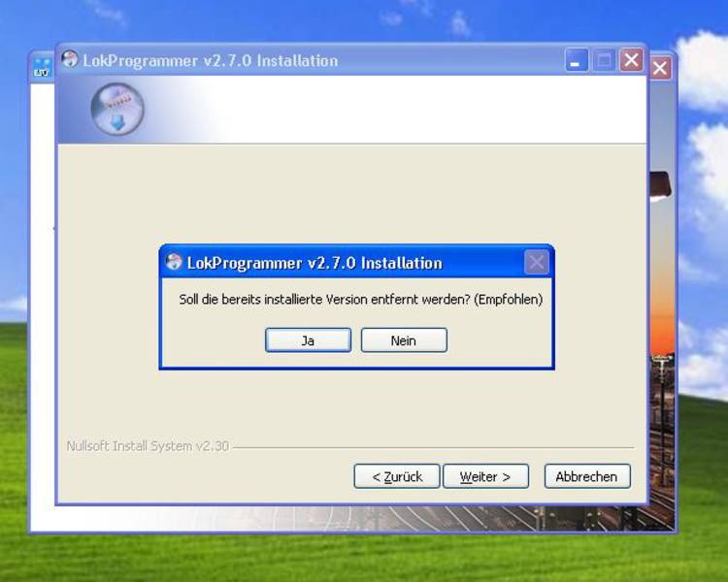Confirm removal with the Ja button
728x582 pixels.
(x=309, y=340)
